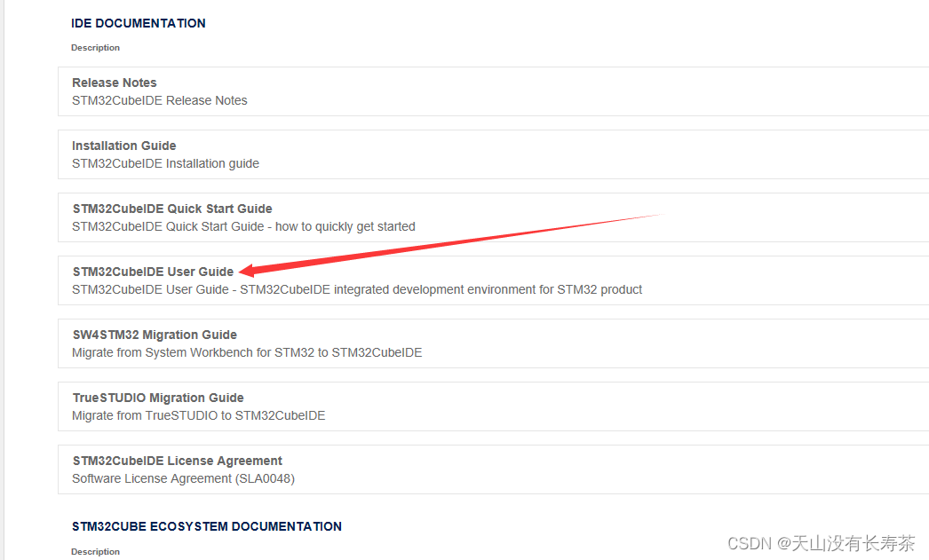
Task: Open STM32CubeIDE License Agreement title
Action: pos(177,461)
